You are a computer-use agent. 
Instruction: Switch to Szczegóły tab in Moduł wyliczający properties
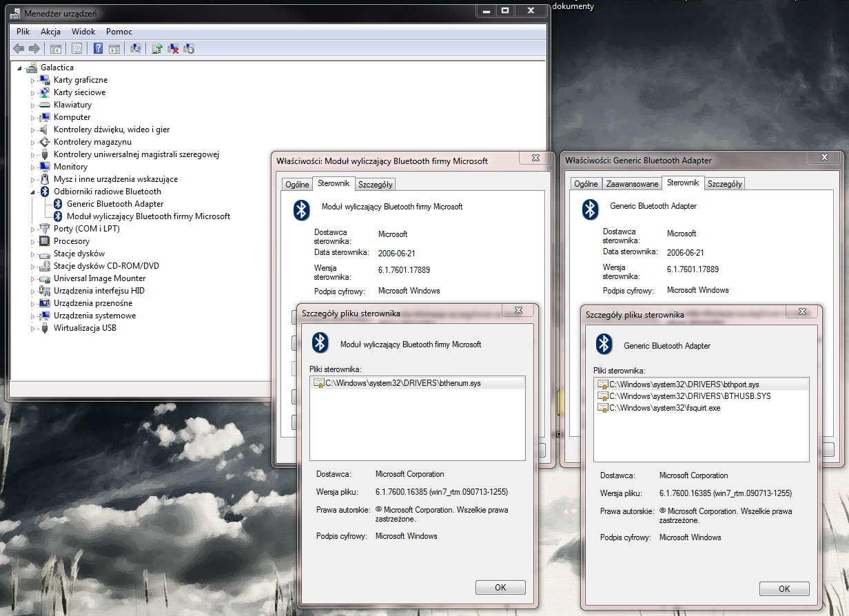pyautogui.click(x=376, y=184)
